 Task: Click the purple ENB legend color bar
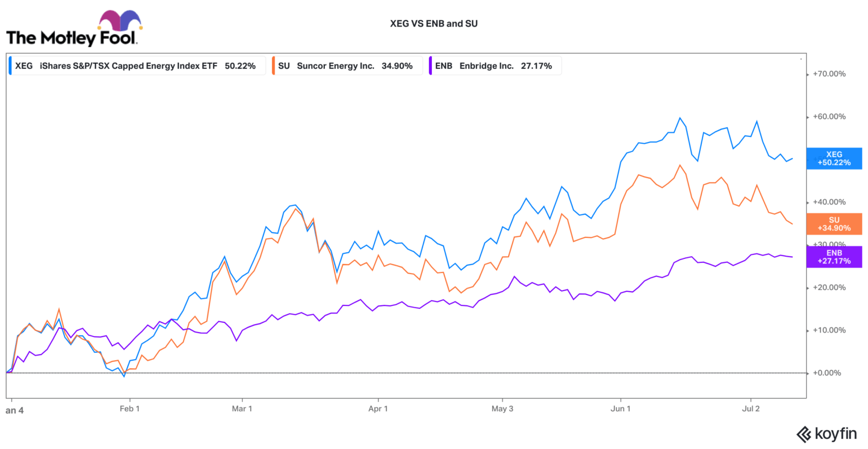tap(431, 66)
